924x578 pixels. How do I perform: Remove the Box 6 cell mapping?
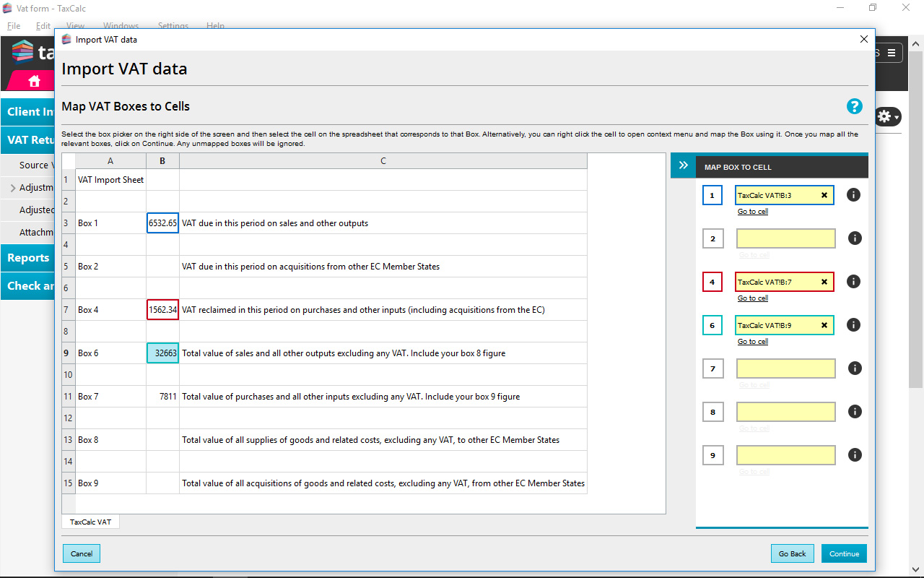coord(824,325)
